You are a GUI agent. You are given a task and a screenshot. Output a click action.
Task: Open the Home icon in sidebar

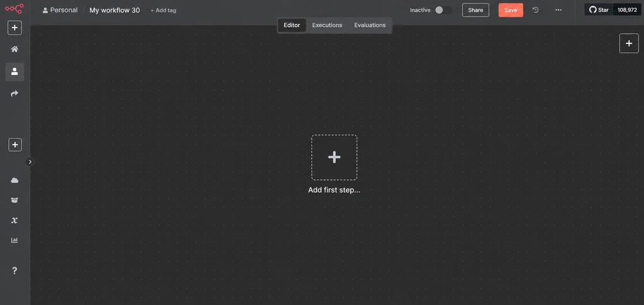click(x=14, y=49)
